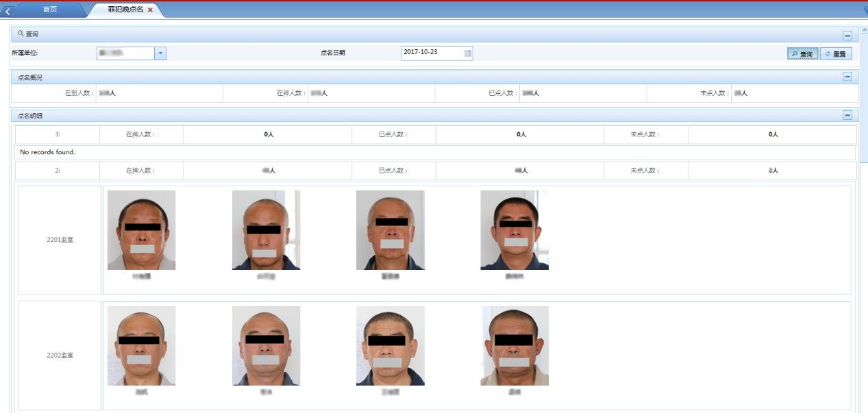Click the magnifier icon in 查询 panel header
868x413 pixels.
21,34
